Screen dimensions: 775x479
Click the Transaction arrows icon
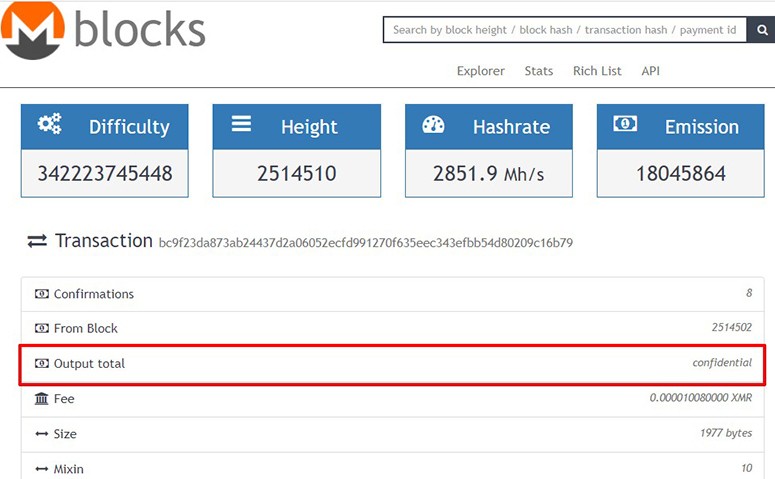(x=37, y=241)
